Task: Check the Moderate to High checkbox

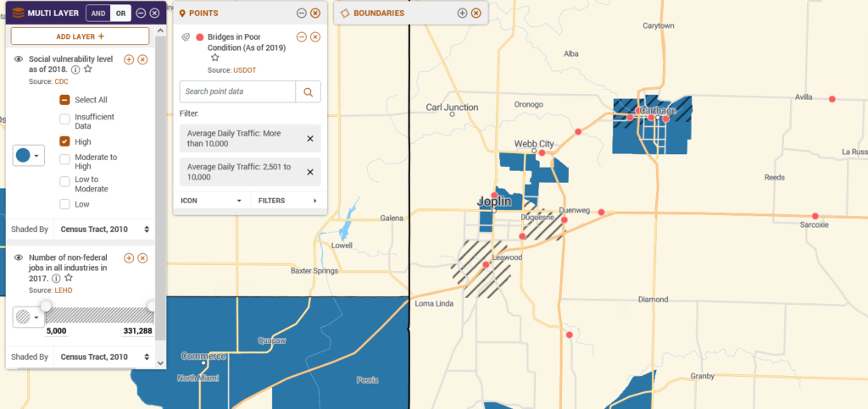Action: coord(64,159)
